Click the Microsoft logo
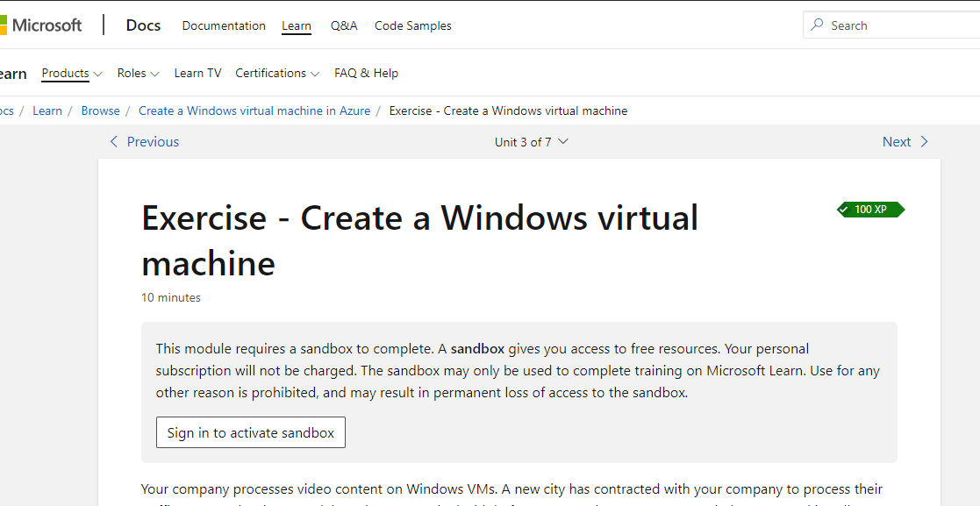The image size is (980, 506). 40,25
